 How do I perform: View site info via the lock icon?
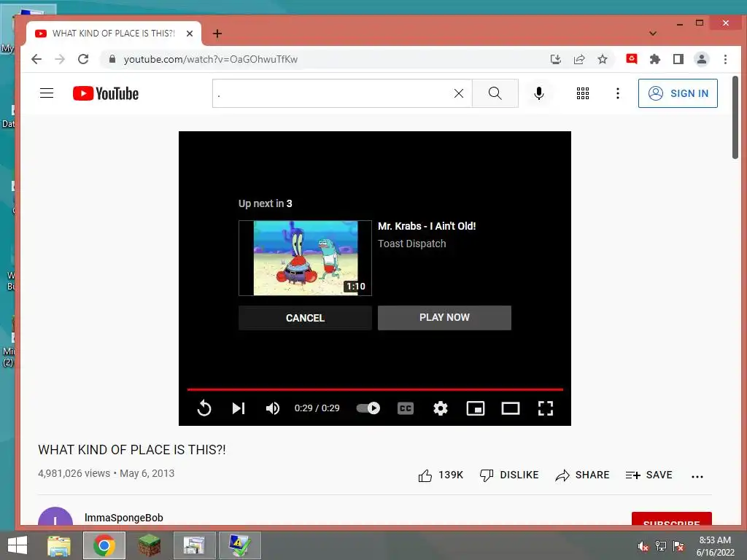[112, 59]
